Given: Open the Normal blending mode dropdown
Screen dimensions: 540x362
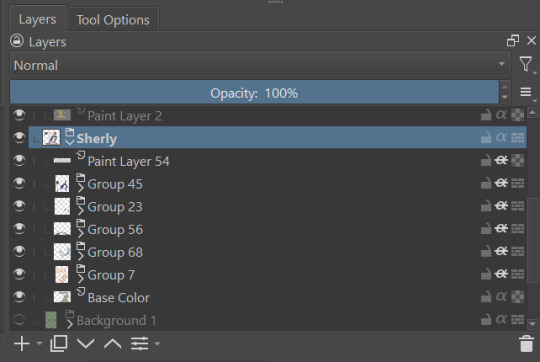Looking at the screenshot, I should coord(260,65).
